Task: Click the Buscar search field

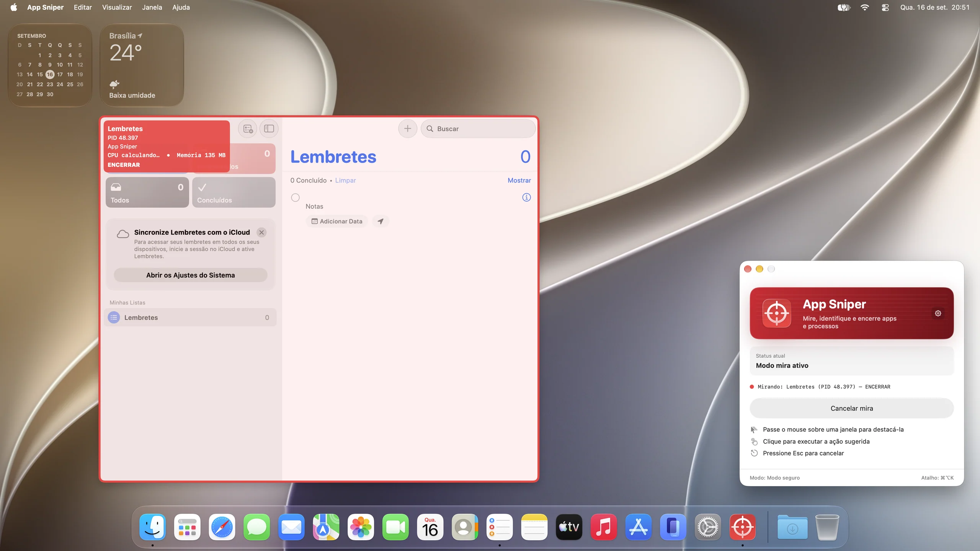Action: pos(478,129)
